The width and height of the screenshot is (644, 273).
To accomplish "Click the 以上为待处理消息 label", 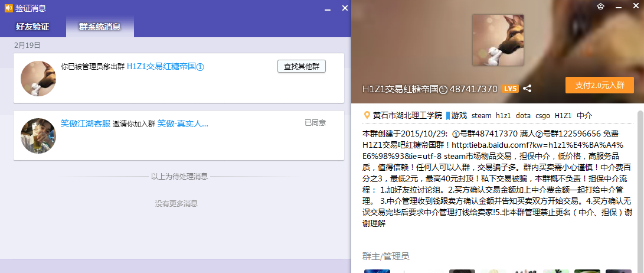I will point(179,176).
